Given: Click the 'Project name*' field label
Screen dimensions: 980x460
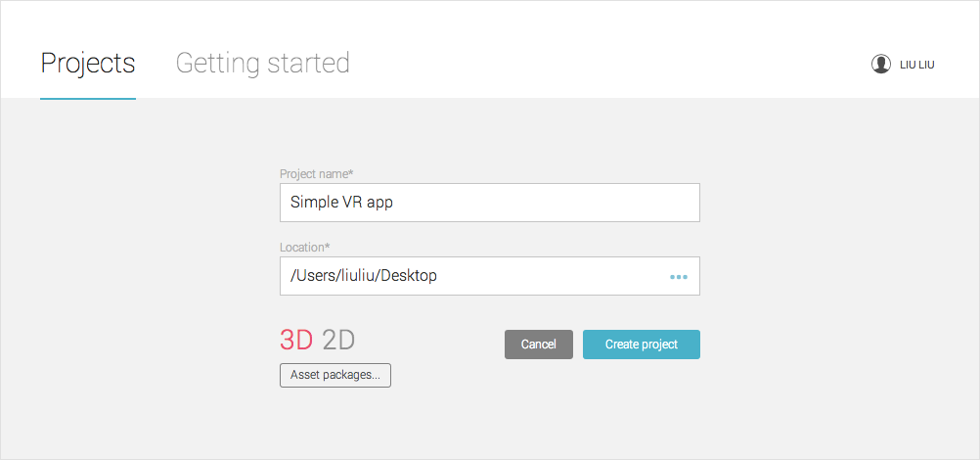Looking at the screenshot, I should point(316,173).
